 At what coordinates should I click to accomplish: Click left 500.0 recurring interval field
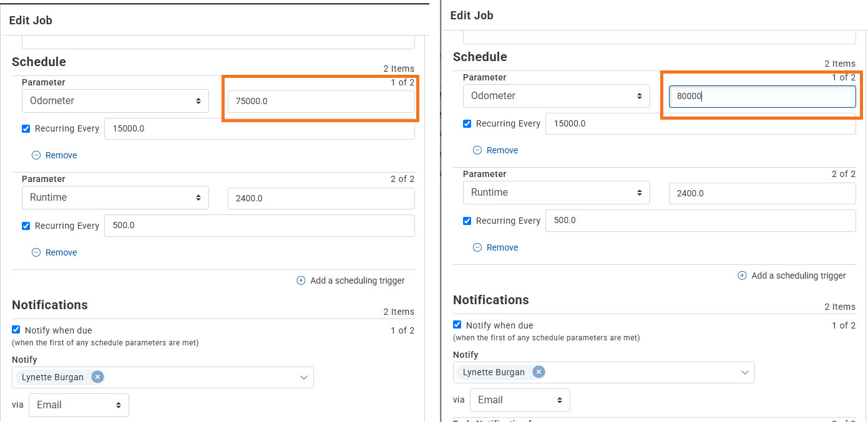(x=260, y=226)
